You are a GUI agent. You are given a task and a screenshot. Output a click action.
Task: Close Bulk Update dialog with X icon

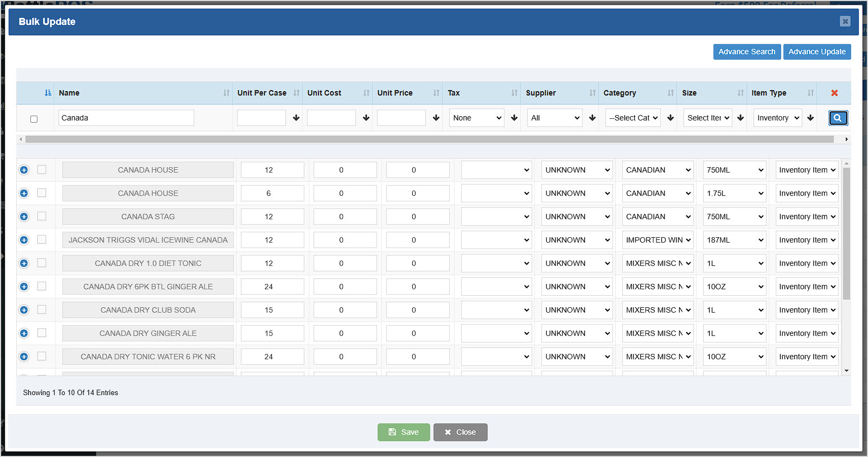(845, 21)
